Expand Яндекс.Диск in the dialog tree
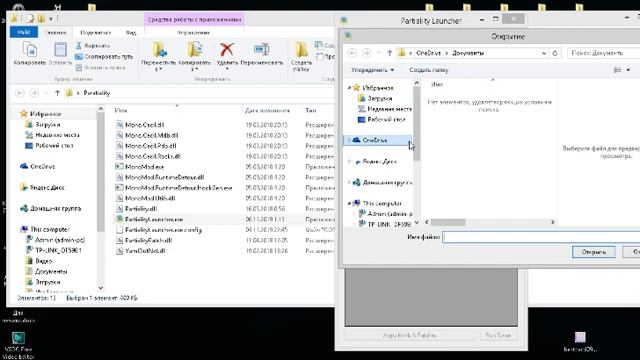640x360 pixels. pos(349,162)
